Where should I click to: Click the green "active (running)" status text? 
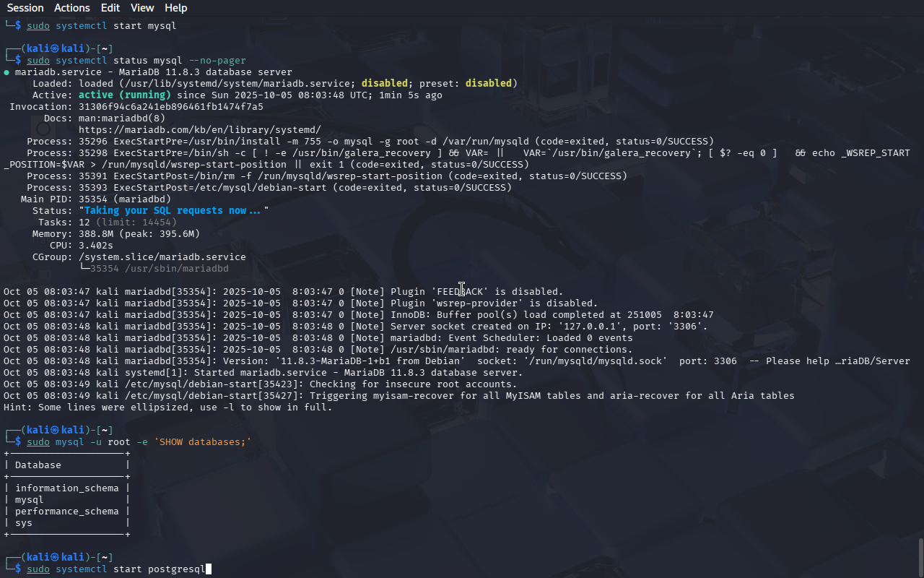[x=124, y=95]
